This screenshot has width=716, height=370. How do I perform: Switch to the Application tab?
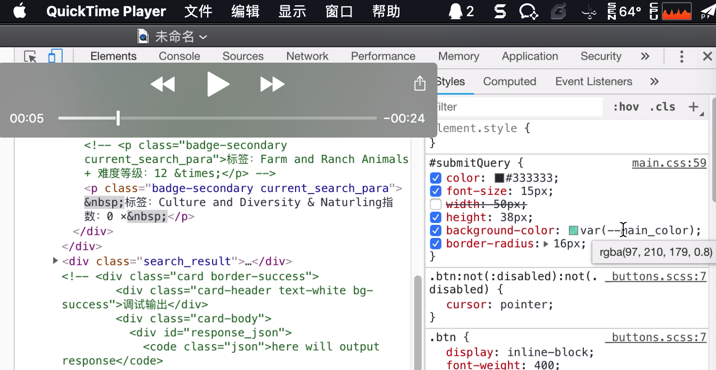coord(530,56)
